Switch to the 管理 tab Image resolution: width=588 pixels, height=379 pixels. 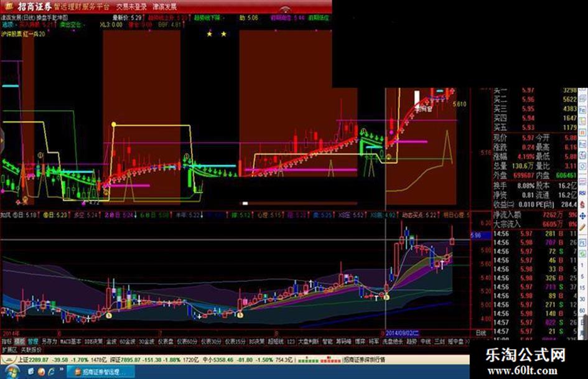pyautogui.click(x=32, y=342)
